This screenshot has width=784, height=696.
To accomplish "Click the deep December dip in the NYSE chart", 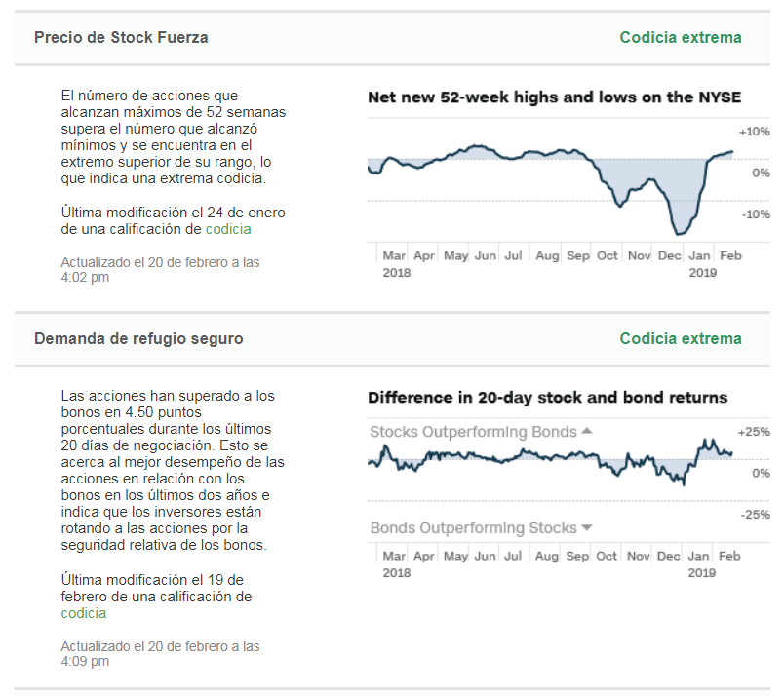I will click(x=680, y=232).
